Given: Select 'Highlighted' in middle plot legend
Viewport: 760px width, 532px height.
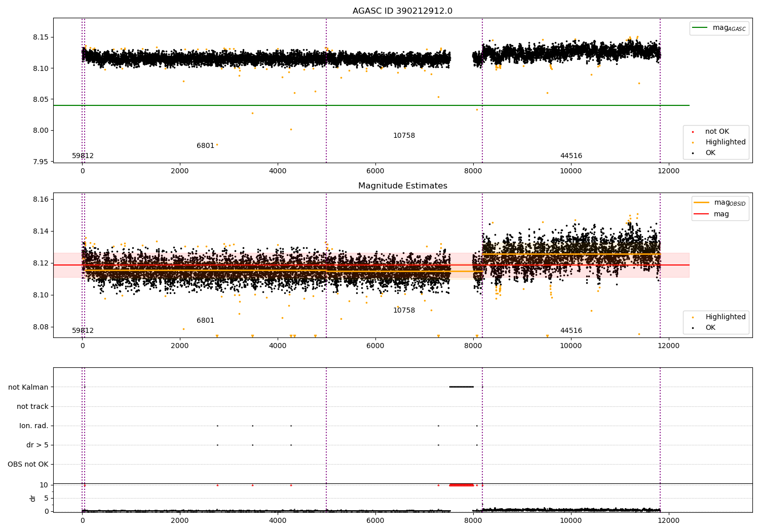Looking at the screenshot, I should pos(719,317).
